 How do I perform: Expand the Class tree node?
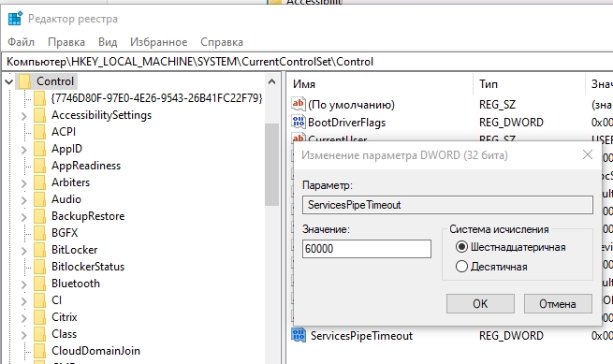(23, 335)
